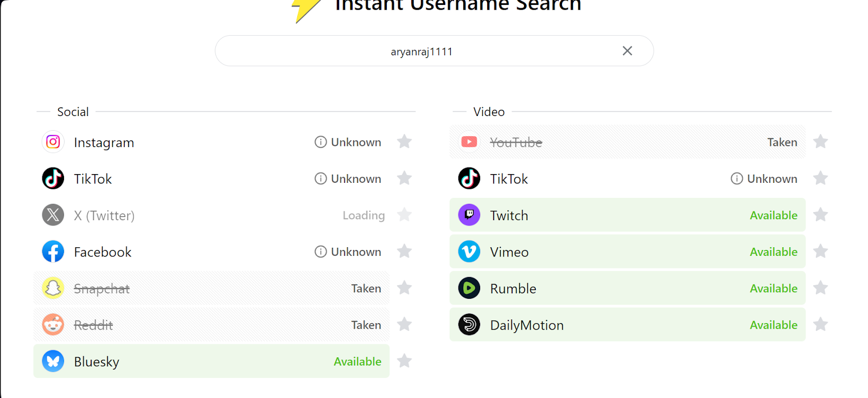
Task: Click the struck-through YouTube name
Action: [516, 143]
